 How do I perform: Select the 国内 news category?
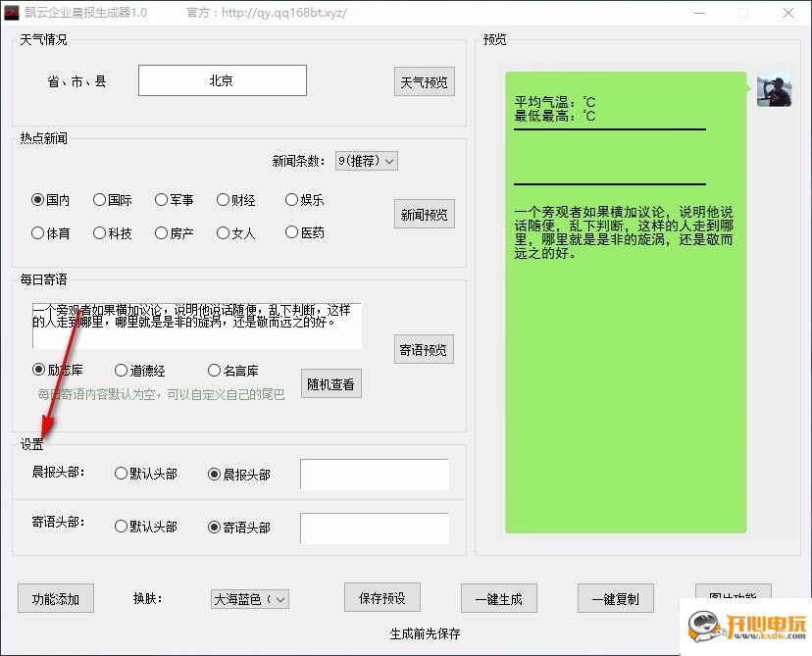(x=50, y=200)
